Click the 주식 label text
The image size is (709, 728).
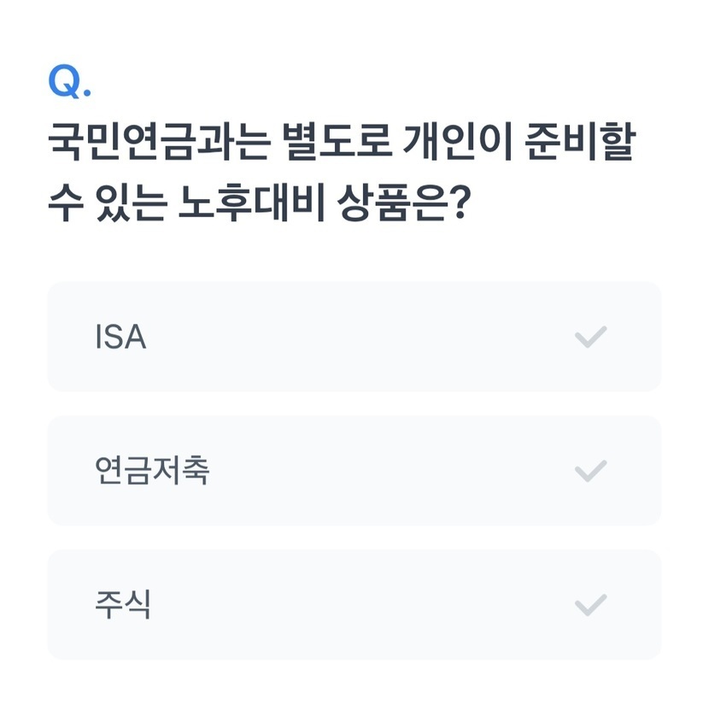(123, 605)
